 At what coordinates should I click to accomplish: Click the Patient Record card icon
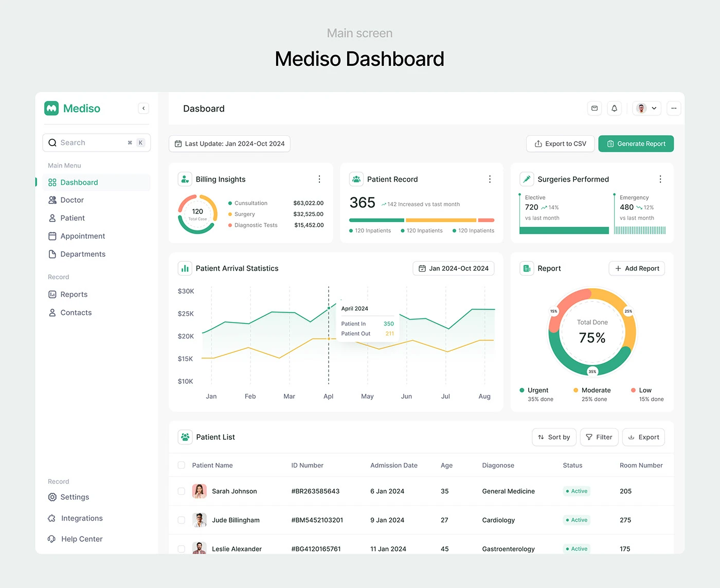[356, 179]
